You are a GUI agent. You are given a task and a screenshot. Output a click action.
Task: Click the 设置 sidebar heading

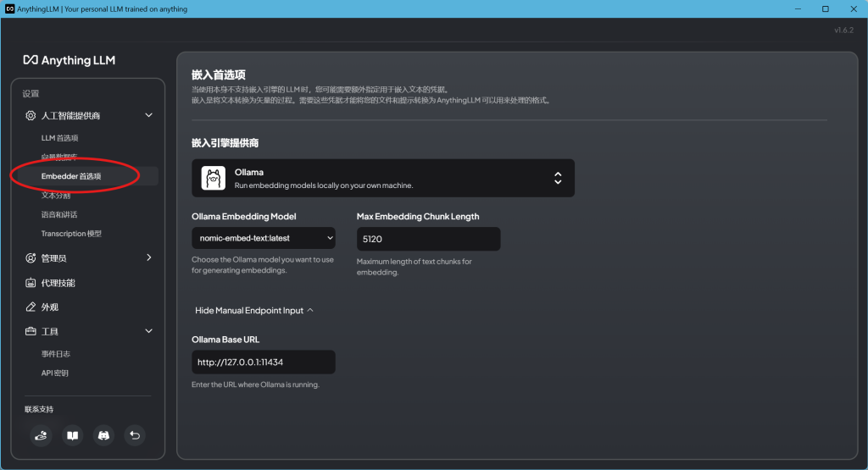coord(31,93)
